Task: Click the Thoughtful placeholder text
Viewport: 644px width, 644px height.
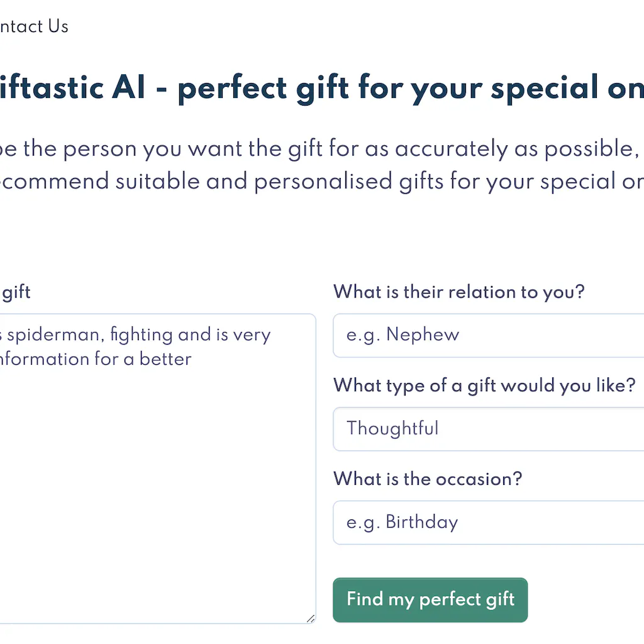Action: click(x=392, y=428)
